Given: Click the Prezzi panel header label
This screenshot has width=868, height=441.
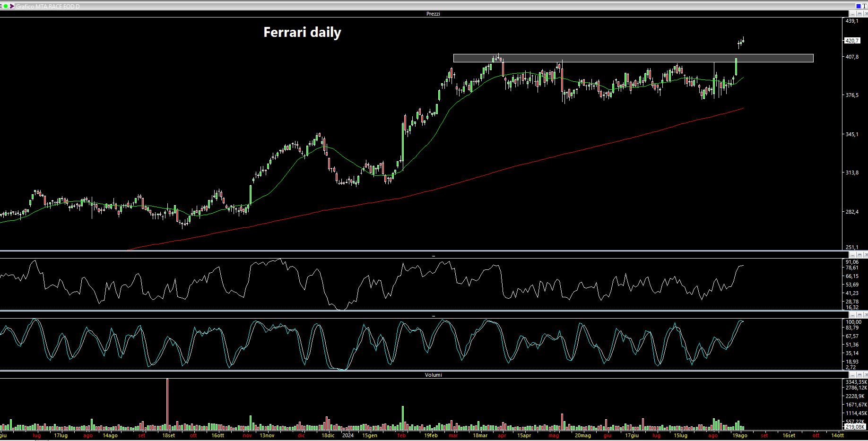Looking at the screenshot, I should click(433, 14).
